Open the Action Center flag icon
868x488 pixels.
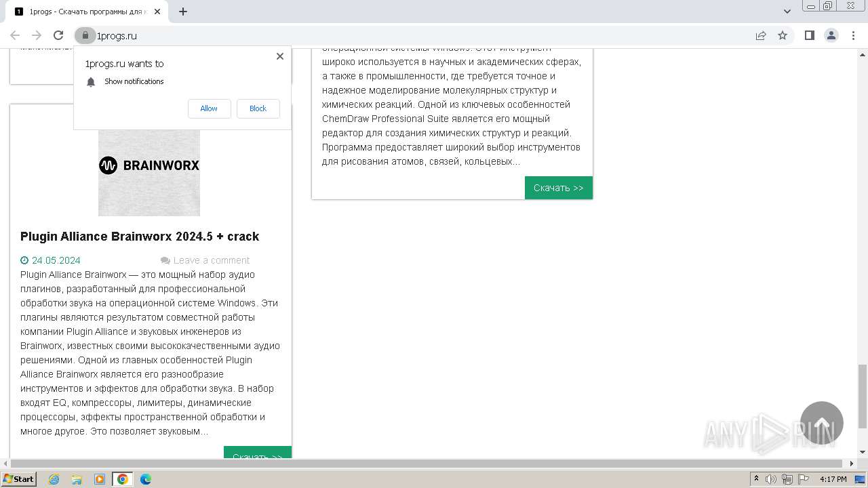(x=804, y=479)
